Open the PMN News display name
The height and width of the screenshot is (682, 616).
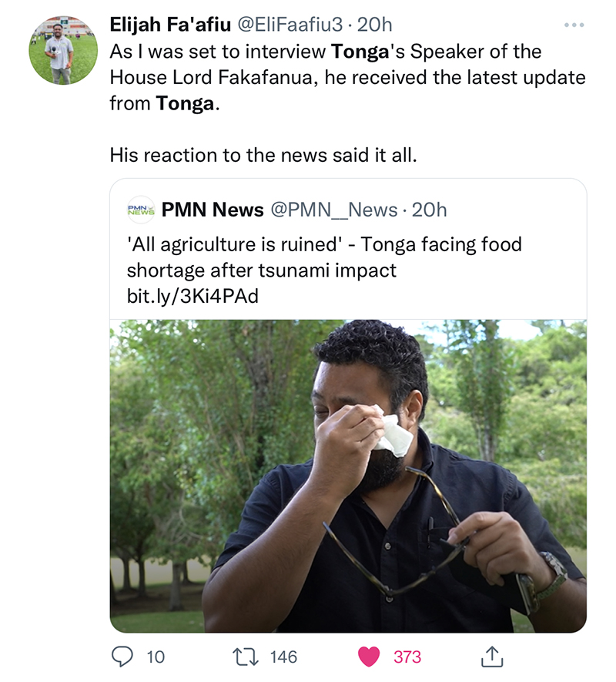pos(213,210)
